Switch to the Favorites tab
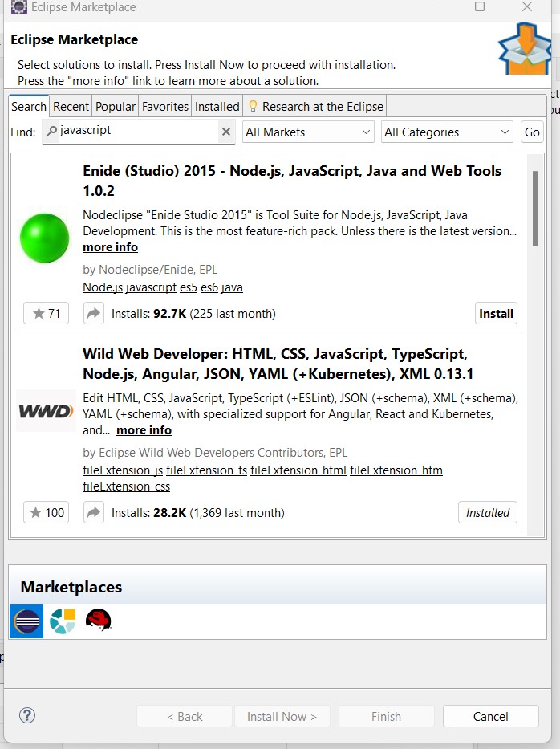560x749 pixels. click(165, 106)
